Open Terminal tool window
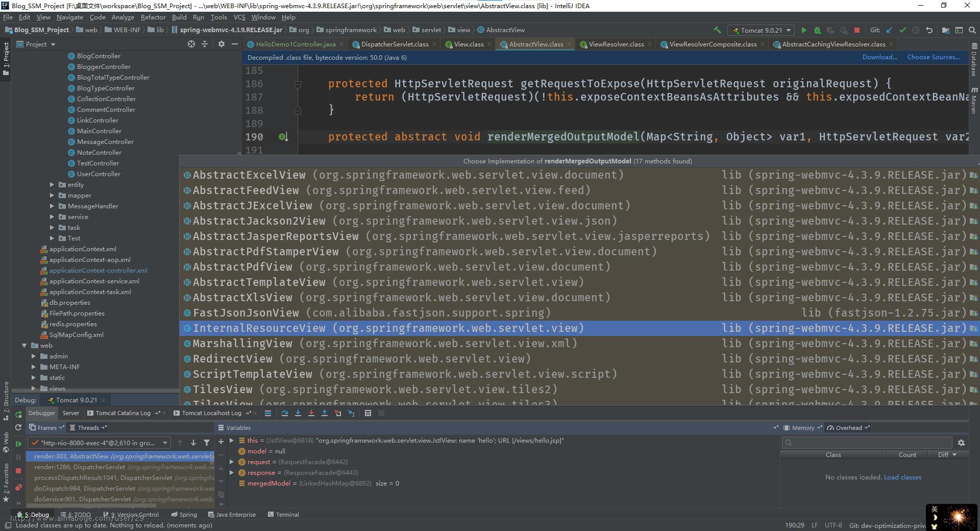980x531 pixels. (283, 515)
